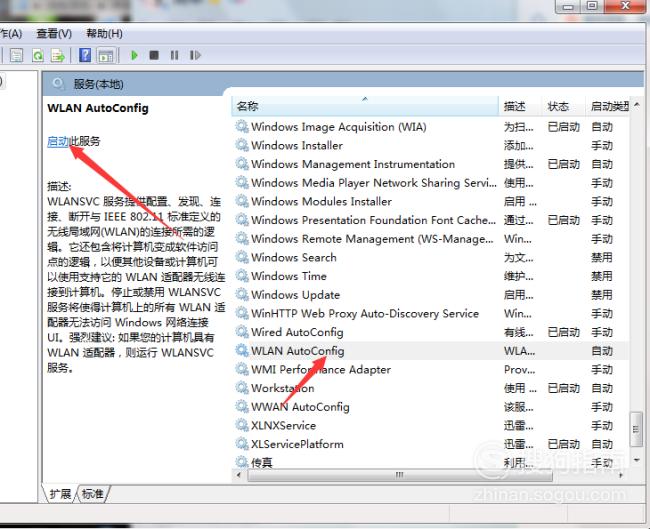
Task: Switch to the 扩展 tab
Action: [x=60, y=494]
